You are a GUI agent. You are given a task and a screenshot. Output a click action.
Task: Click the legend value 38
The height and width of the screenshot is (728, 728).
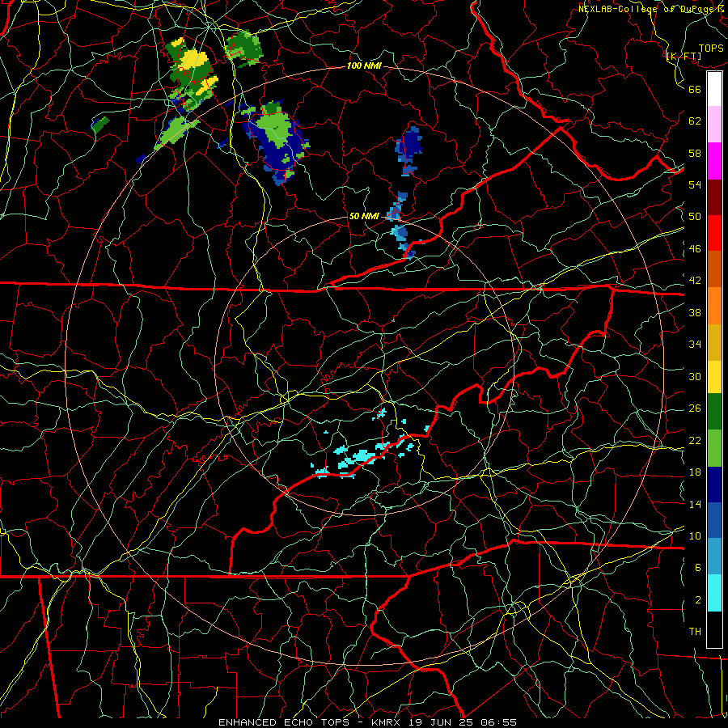pyautogui.click(x=695, y=312)
